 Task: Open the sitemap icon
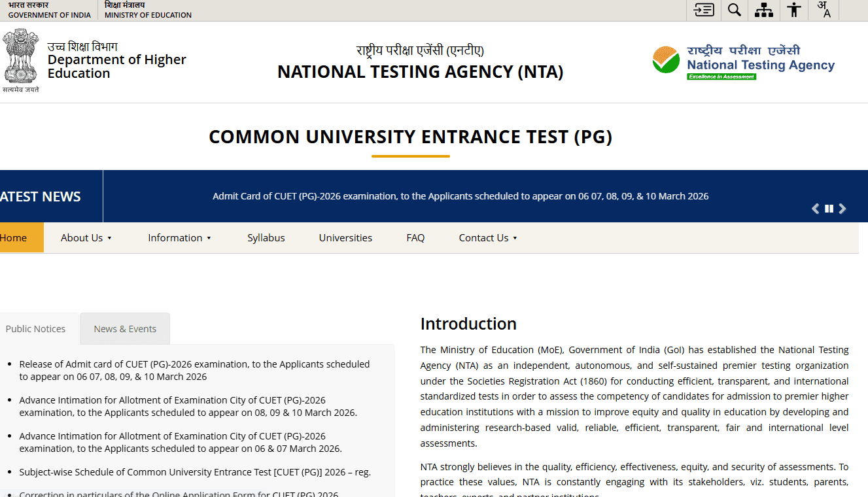(763, 10)
